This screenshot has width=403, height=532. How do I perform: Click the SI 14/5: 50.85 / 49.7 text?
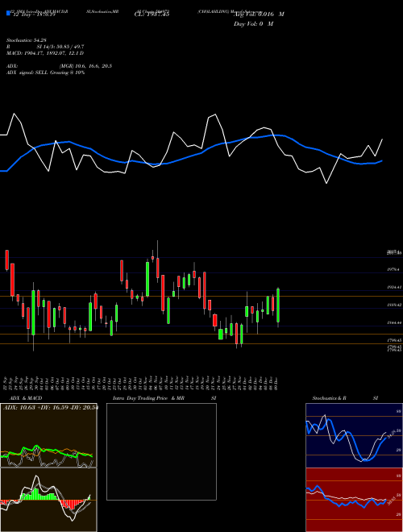pyautogui.click(x=60, y=48)
